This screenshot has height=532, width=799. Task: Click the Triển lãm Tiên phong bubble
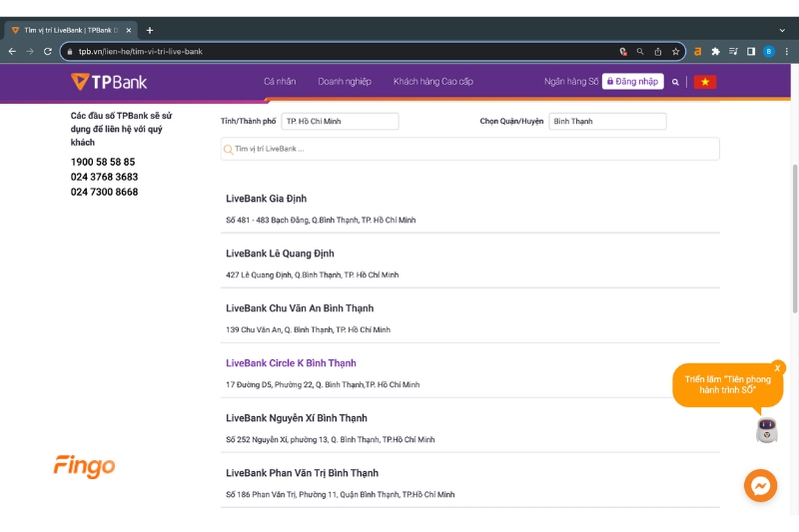[727, 385]
